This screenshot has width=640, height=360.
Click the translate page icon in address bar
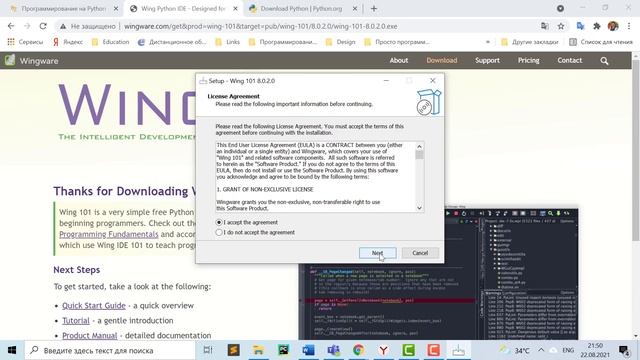544,26
